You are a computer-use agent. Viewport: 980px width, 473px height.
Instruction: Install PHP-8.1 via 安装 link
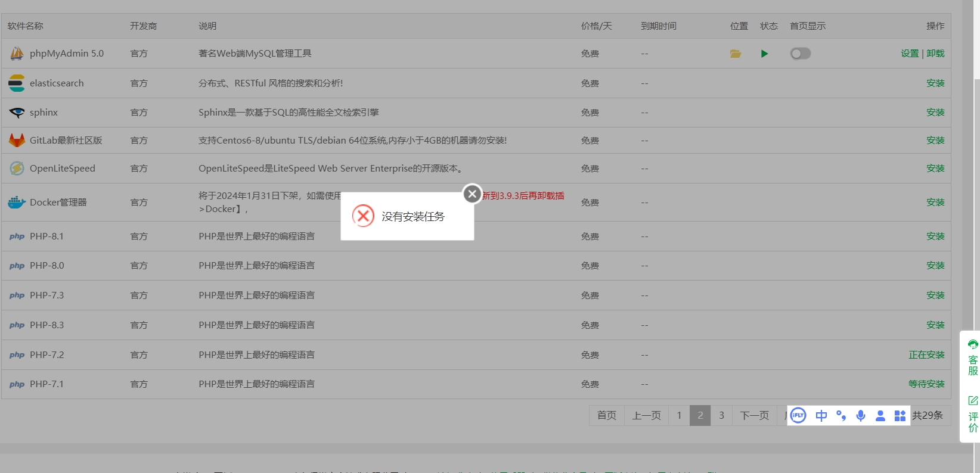935,236
